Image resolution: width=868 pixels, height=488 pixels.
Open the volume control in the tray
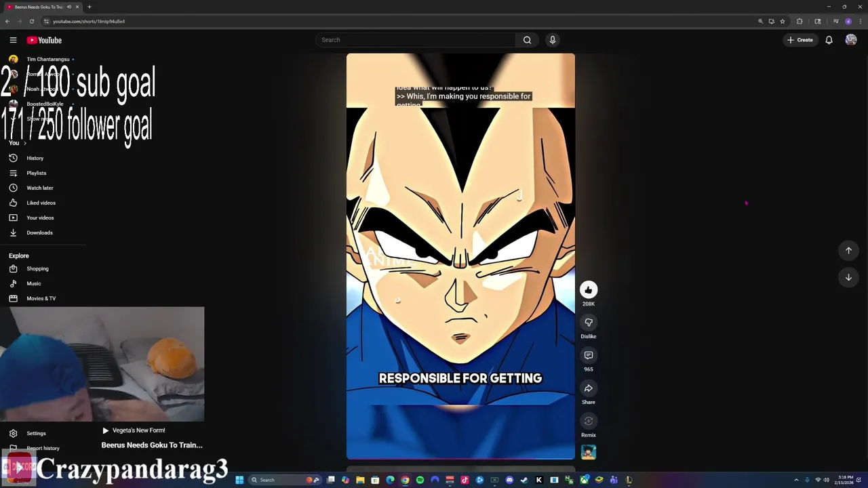point(827,480)
